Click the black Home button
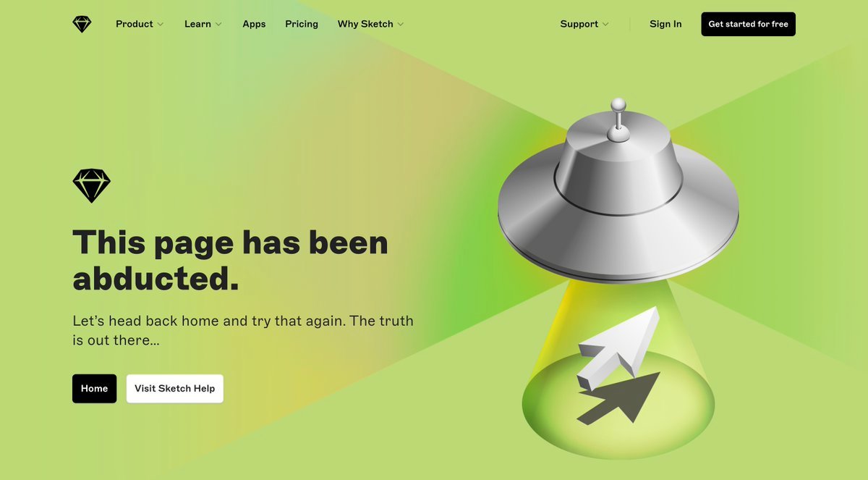 pyautogui.click(x=94, y=389)
